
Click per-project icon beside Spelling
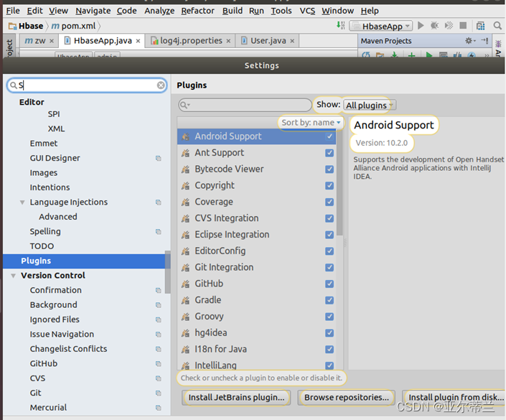point(159,232)
